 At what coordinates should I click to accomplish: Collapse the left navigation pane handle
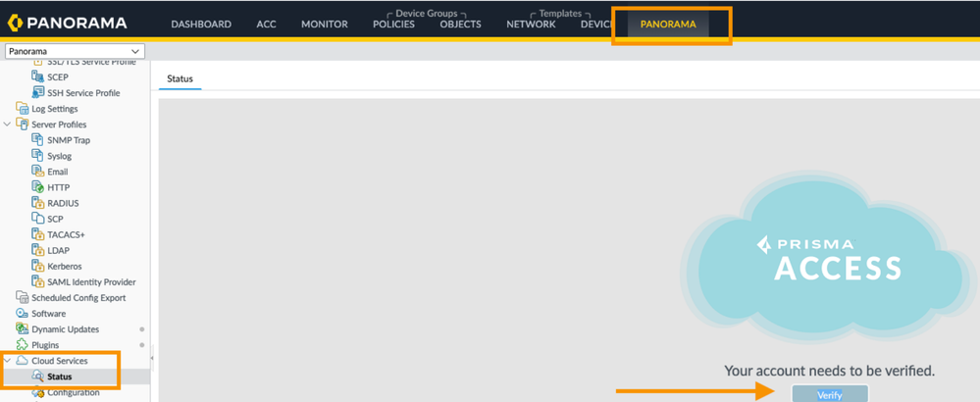click(x=152, y=359)
